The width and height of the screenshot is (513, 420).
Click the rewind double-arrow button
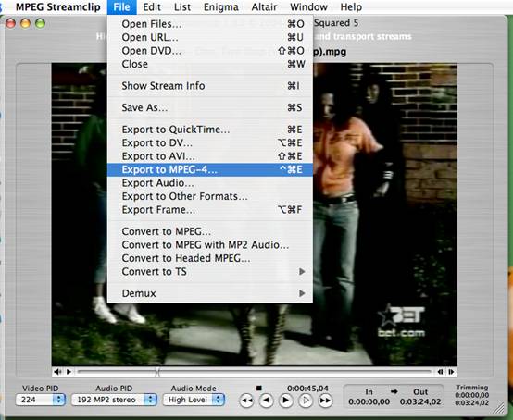(x=247, y=401)
